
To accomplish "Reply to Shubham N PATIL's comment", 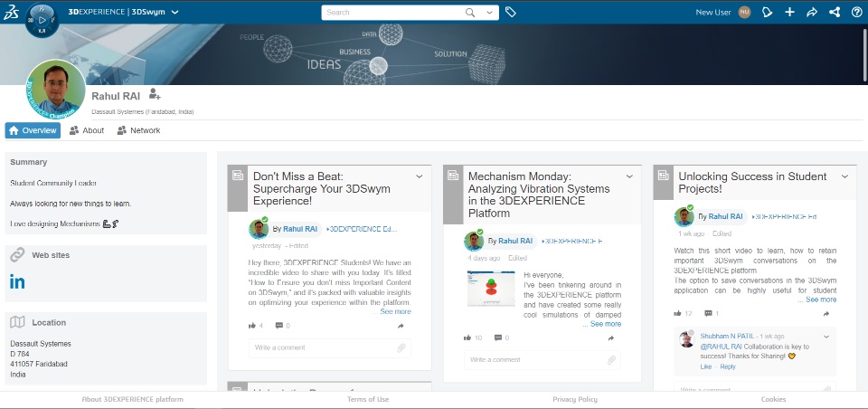I will coord(728,366).
